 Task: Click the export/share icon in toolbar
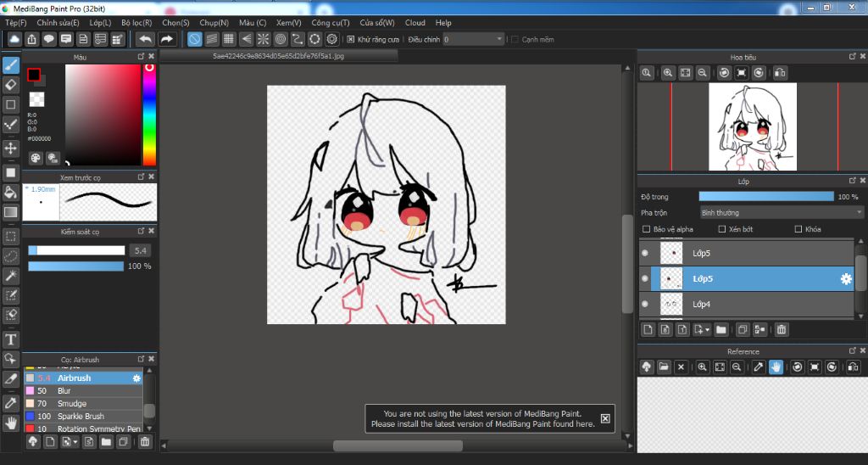[31, 39]
